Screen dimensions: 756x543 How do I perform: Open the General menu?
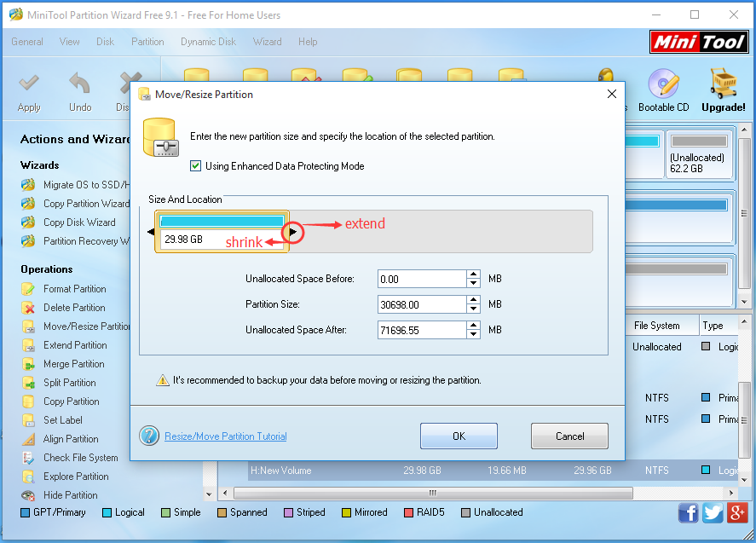[27, 42]
